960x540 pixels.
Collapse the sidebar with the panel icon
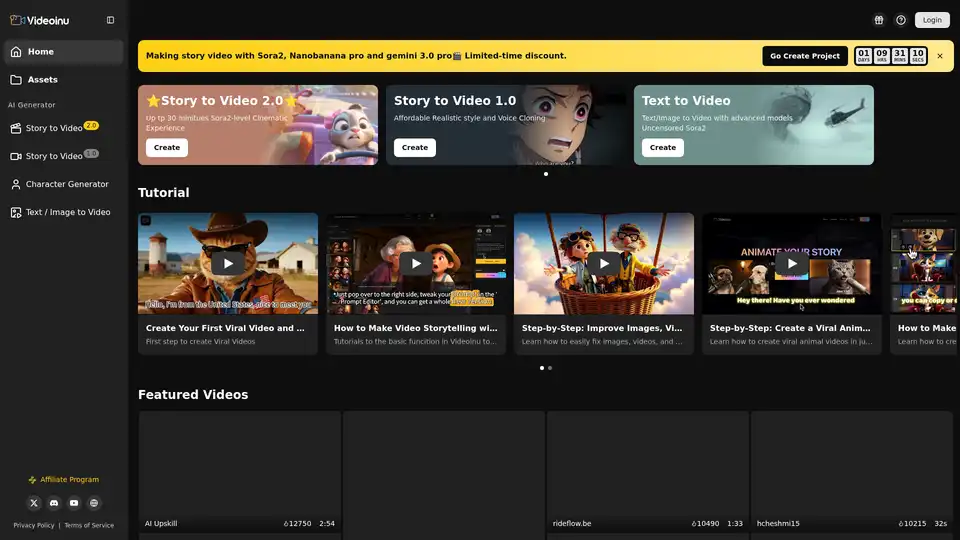(110, 20)
